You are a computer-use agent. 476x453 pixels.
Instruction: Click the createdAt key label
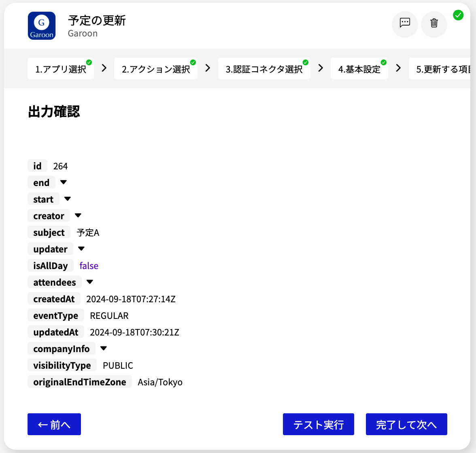(54, 299)
